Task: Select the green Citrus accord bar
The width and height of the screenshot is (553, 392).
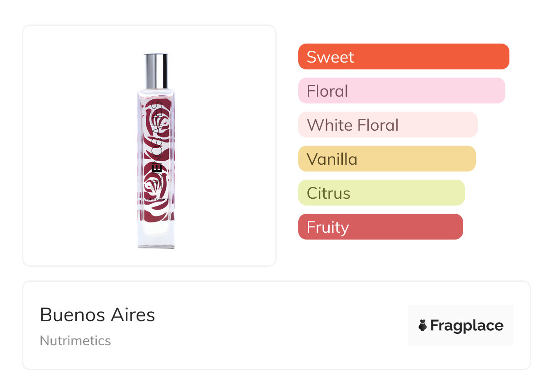Action: pyautogui.click(x=381, y=193)
